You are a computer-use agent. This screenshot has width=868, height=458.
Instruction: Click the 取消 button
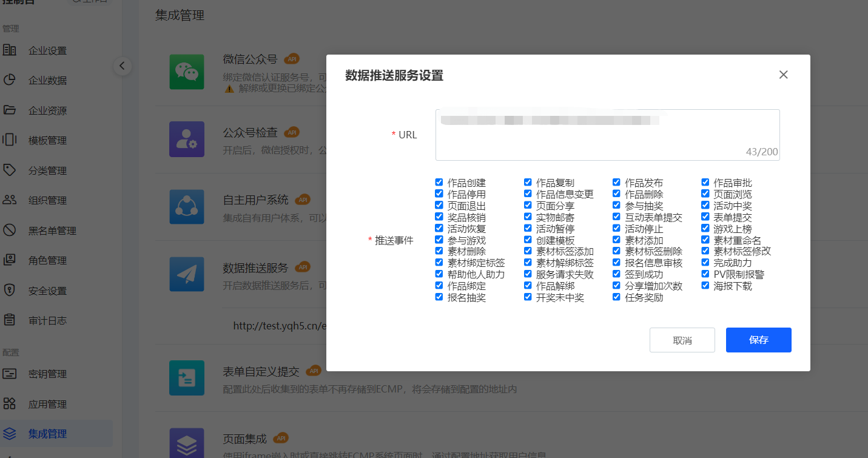682,340
